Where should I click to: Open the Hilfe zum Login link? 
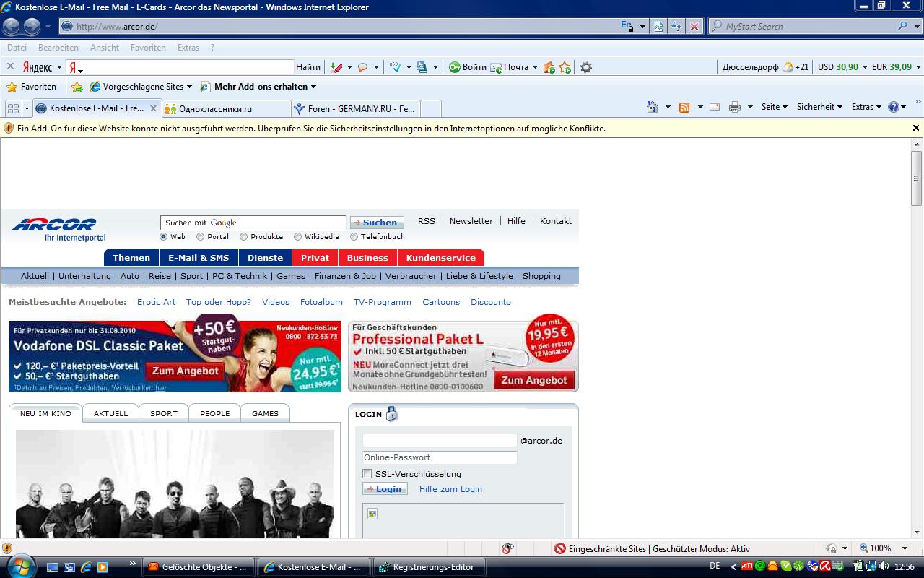point(450,489)
